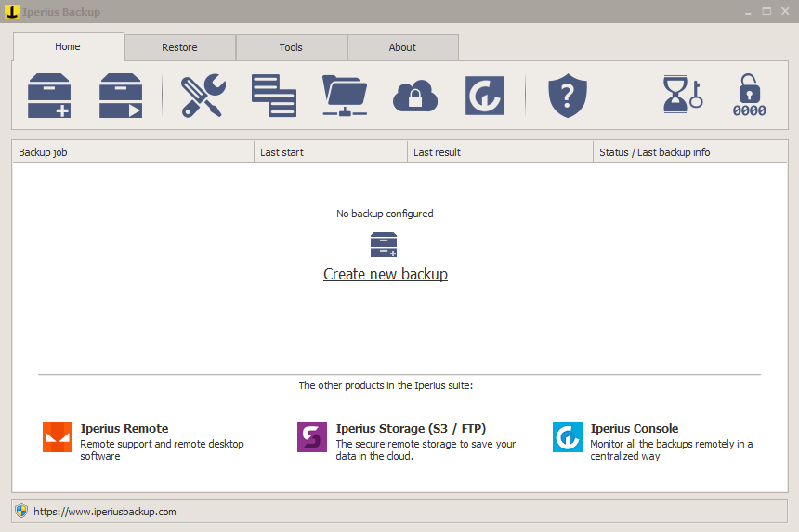
Task: Click 'Remote support and remote desktop software' description
Action: tap(162, 450)
